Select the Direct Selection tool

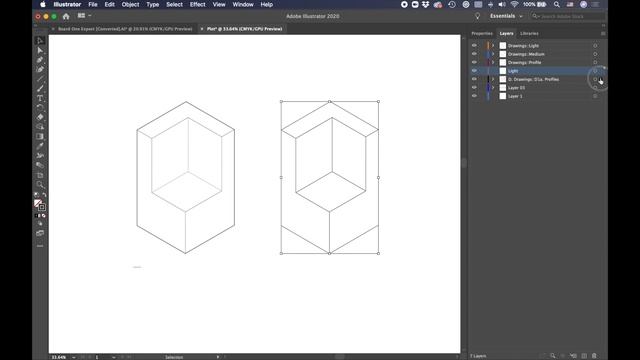point(40,50)
